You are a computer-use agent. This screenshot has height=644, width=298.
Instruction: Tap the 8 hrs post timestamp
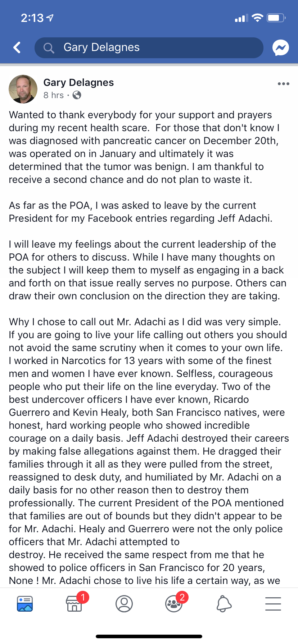[x=54, y=95]
